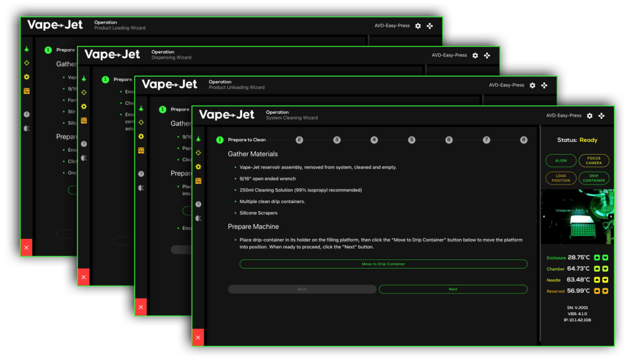Select the LOAD POSITION button
Screen dimensions: 634x364
coord(561,178)
